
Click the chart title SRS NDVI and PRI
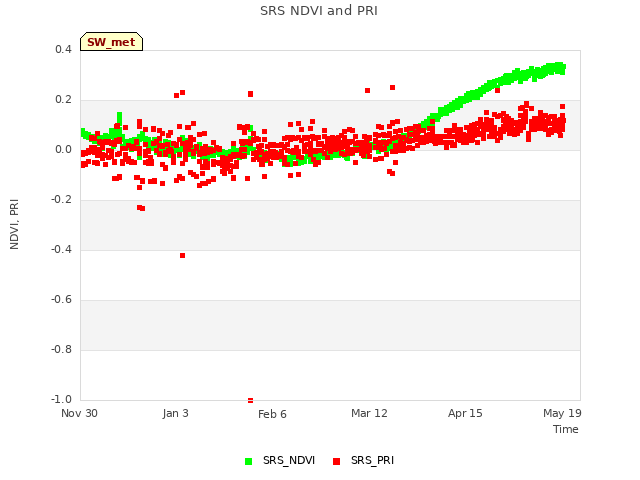pos(319,11)
